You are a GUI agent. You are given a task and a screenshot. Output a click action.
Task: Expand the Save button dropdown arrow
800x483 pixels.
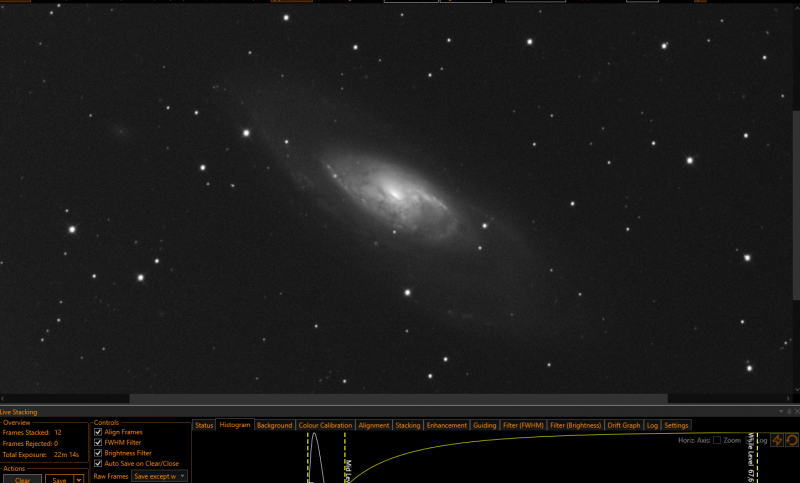[79, 480]
